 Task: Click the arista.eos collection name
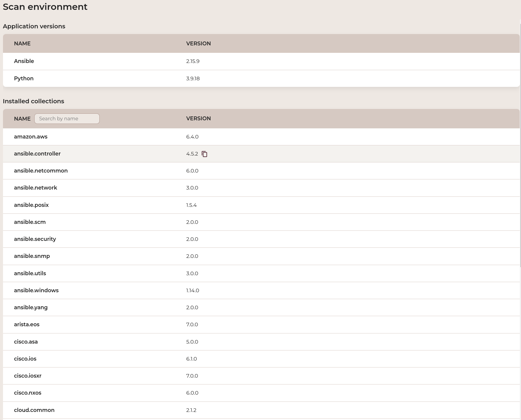pos(27,324)
